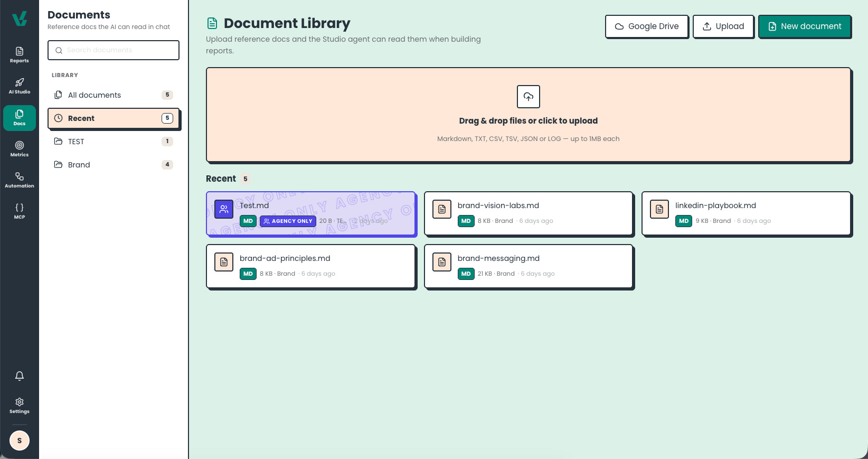Click the file icon of brand-messaging.md
This screenshot has height=459, width=868.
click(442, 262)
